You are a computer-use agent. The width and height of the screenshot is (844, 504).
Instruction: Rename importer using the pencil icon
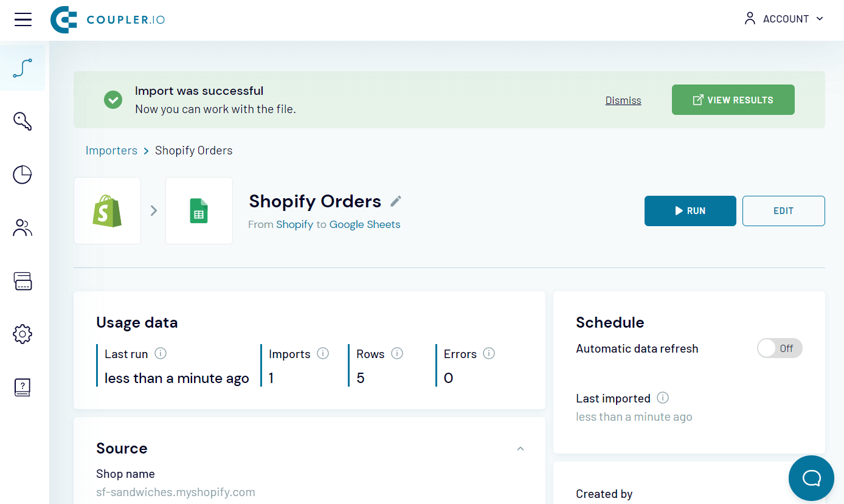[396, 201]
